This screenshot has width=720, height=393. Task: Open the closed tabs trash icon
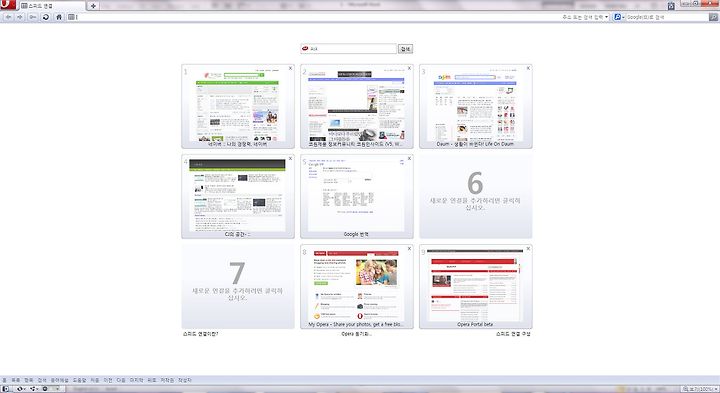tap(671, 6)
